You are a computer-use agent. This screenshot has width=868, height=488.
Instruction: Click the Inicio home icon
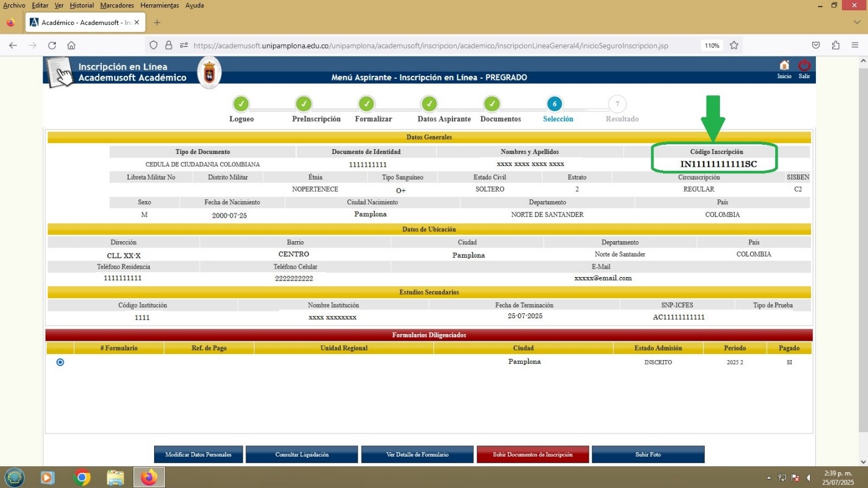click(x=784, y=65)
